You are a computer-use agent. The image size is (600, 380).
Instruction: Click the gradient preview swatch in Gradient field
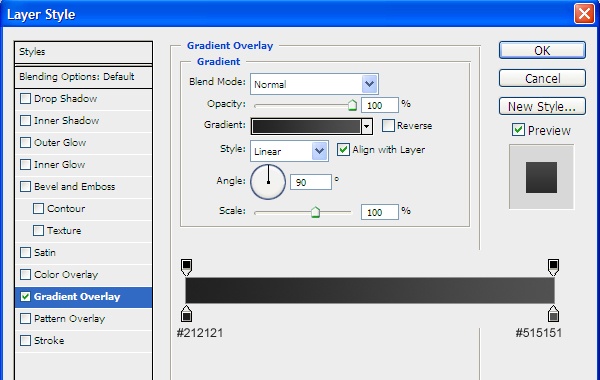306,126
